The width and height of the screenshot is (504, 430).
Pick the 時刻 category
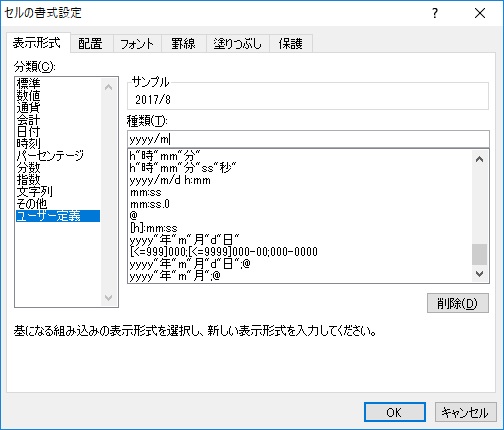tap(58, 144)
